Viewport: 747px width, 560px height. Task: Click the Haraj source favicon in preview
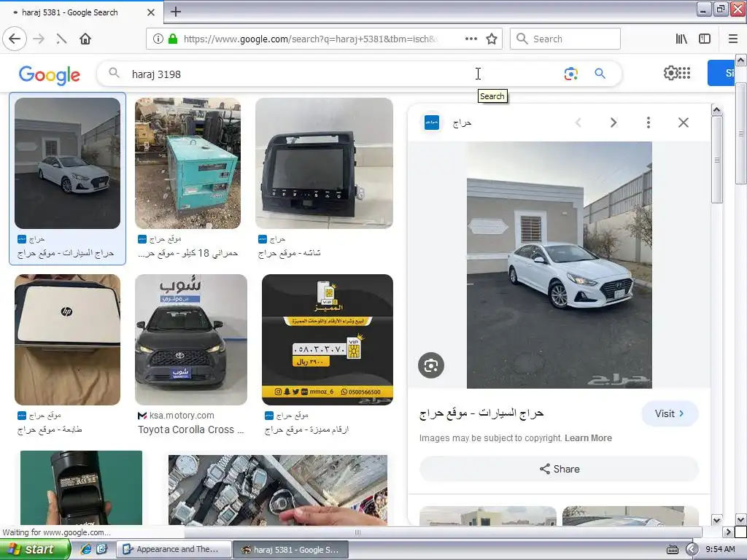coord(432,122)
